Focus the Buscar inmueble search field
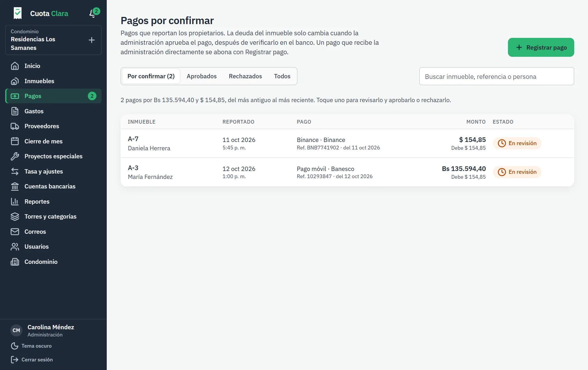 click(496, 76)
